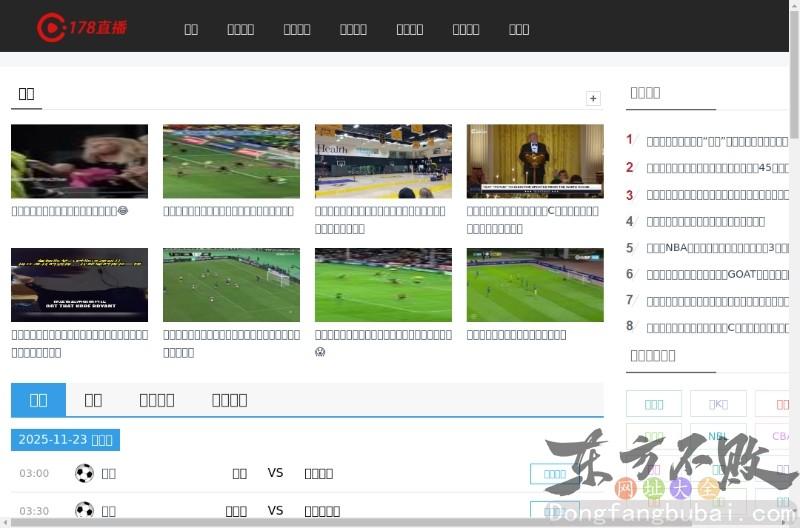Click the 178直播 logo icon
This screenshot has width=800, height=528.
[51, 27]
